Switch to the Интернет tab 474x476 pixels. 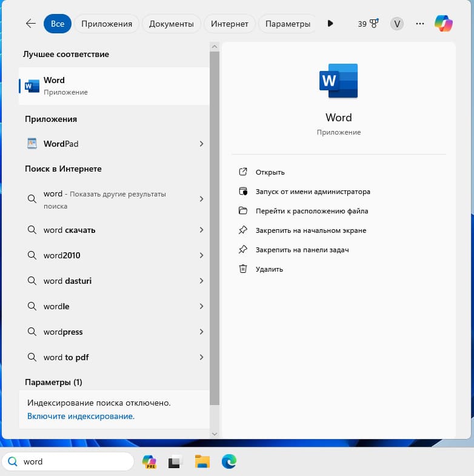click(x=229, y=24)
